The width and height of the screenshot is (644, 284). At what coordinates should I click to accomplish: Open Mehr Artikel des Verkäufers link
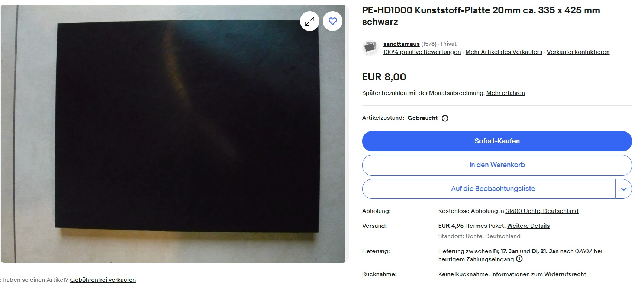coord(504,52)
